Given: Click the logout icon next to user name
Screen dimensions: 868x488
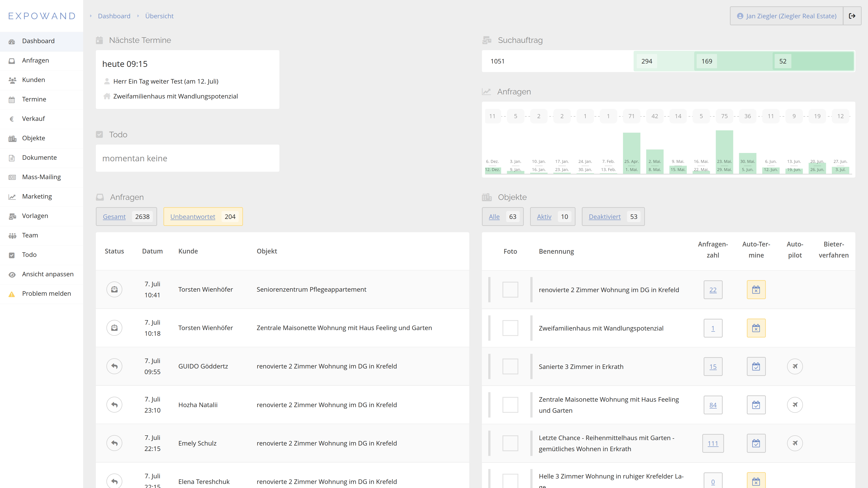Looking at the screenshot, I should coord(852,16).
